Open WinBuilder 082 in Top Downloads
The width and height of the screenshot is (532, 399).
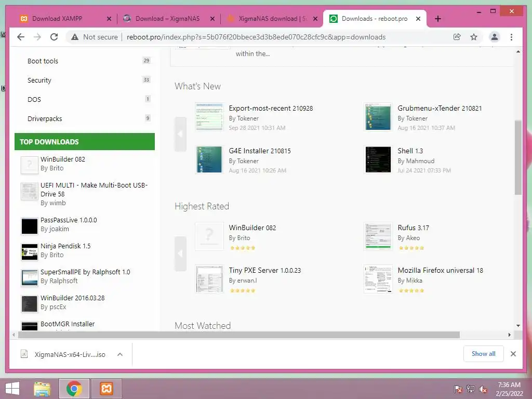63,159
